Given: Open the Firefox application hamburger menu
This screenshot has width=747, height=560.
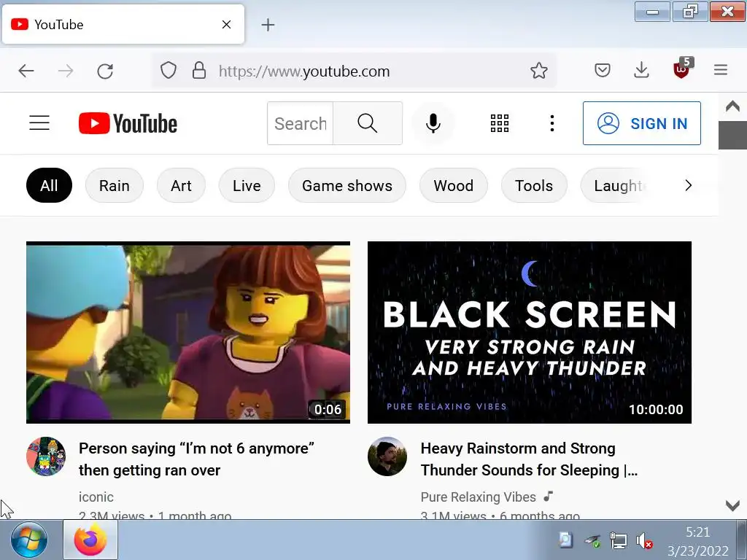Looking at the screenshot, I should point(720,70).
